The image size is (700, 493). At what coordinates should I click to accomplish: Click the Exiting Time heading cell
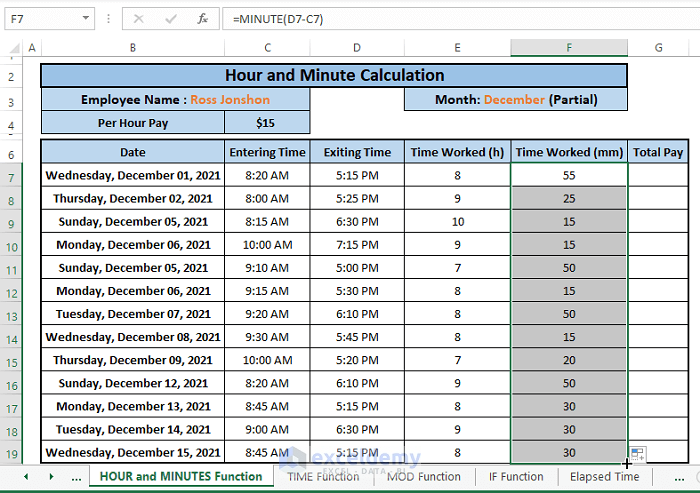point(357,152)
